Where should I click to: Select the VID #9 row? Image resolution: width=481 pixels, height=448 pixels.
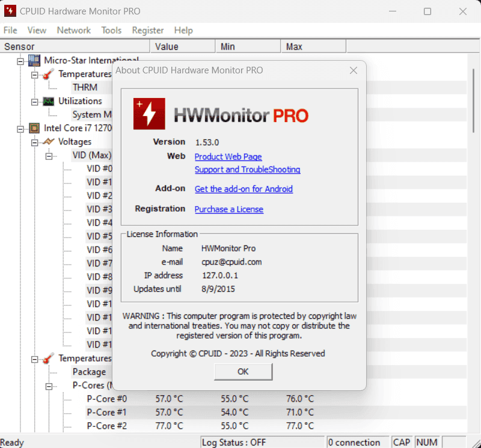coord(99,290)
